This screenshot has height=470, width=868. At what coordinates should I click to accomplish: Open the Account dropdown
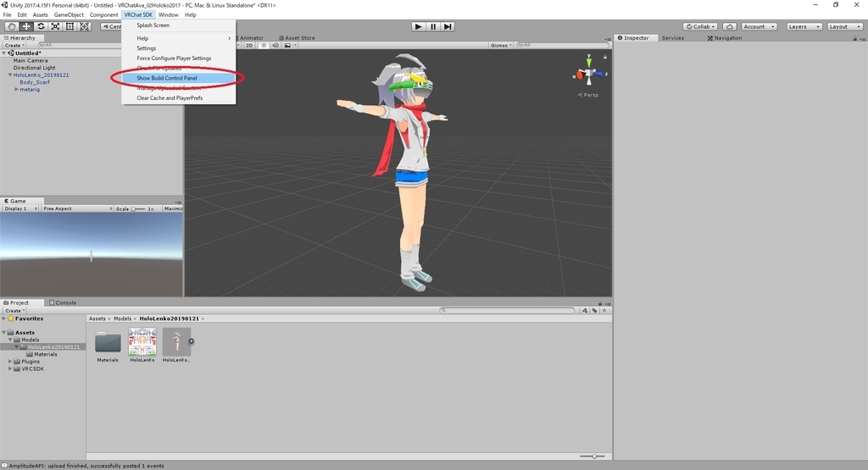pyautogui.click(x=759, y=26)
